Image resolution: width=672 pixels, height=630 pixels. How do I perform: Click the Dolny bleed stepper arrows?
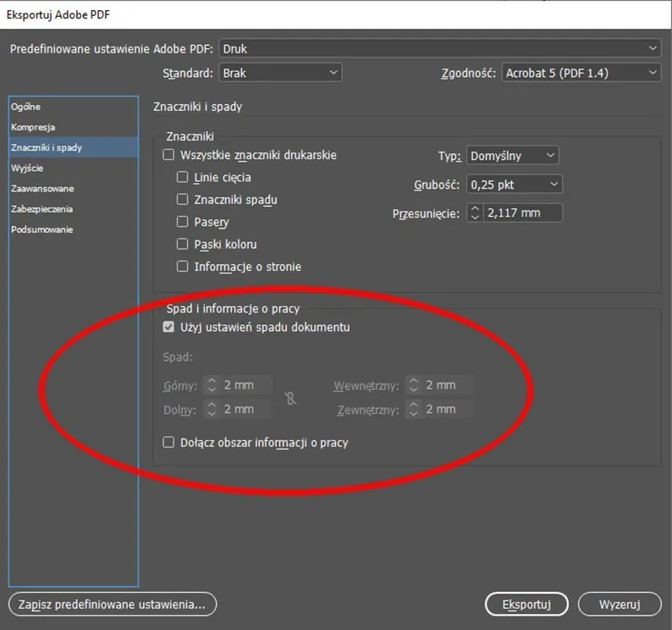pyautogui.click(x=212, y=409)
